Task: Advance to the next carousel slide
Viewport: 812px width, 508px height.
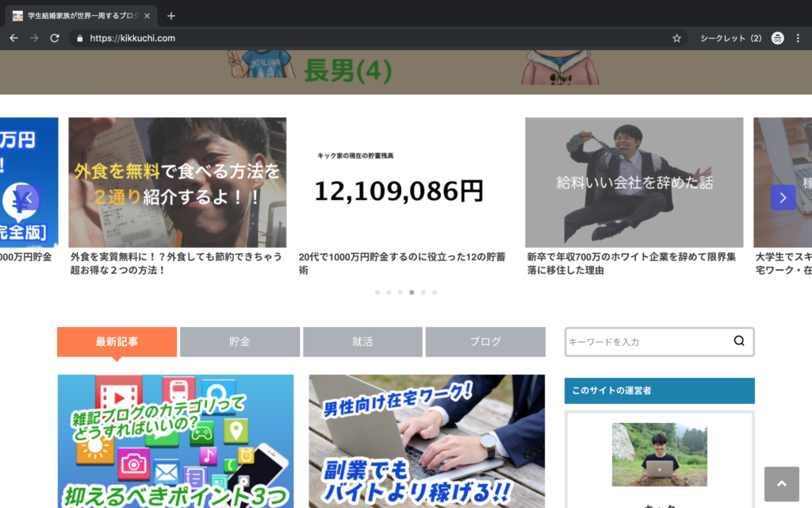Action: pos(783,198)
